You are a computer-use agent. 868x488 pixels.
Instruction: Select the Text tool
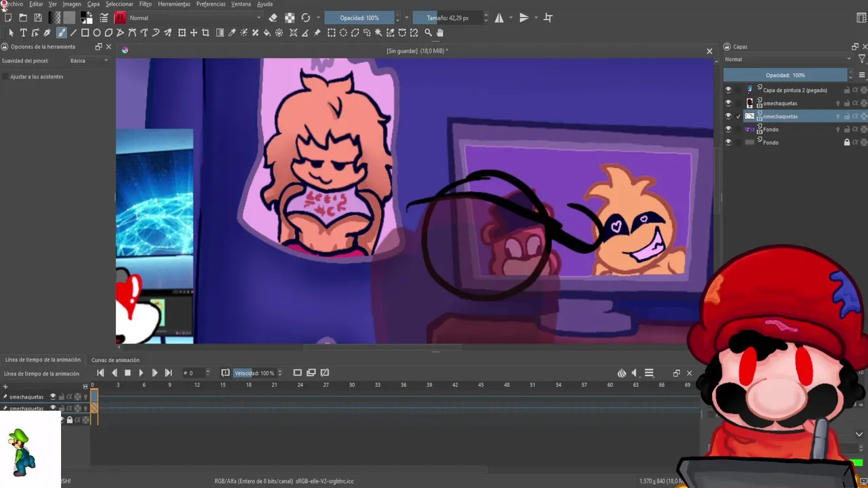23,33
